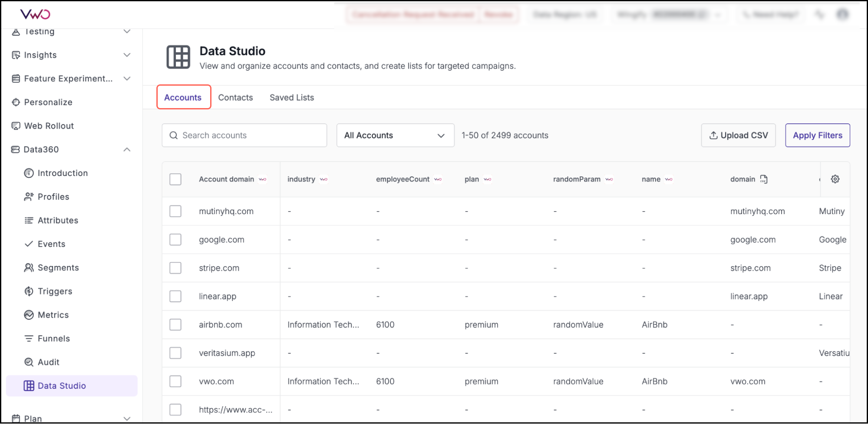The height and width of the screenshot is (424, 868).
Task: Click the Upload CSV button
Action: coord(738,136)
